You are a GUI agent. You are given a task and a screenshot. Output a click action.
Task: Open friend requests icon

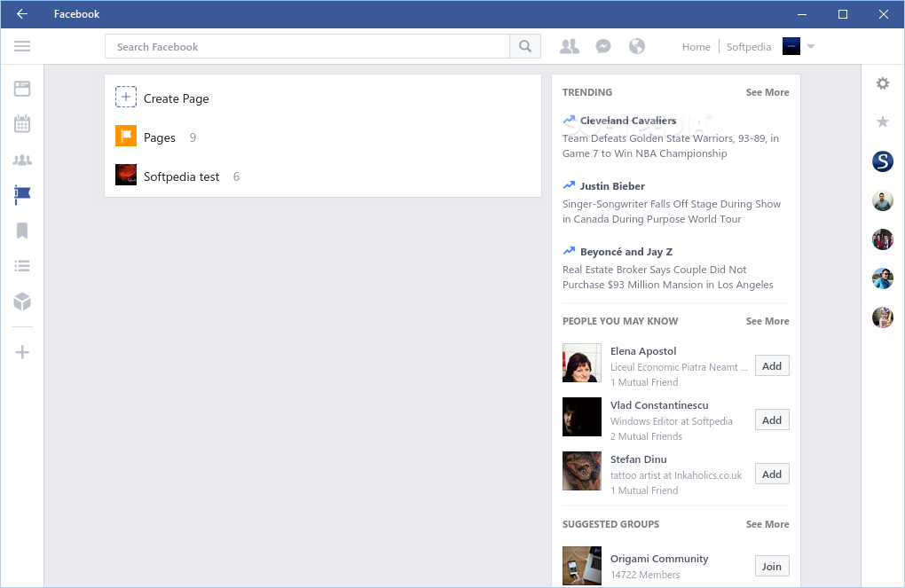click(x=569, y=46)
